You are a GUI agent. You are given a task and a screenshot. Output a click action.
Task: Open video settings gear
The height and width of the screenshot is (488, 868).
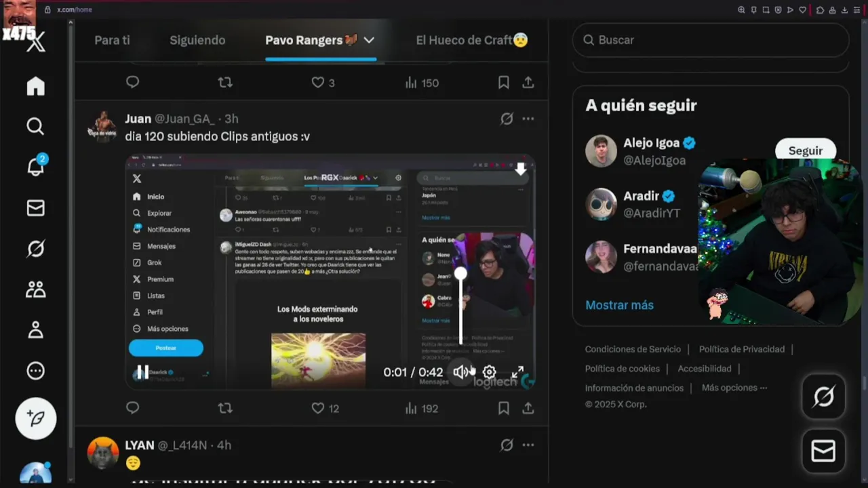489,371
